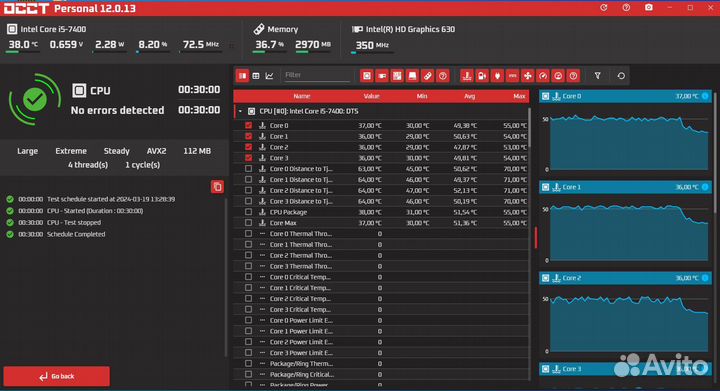This screenshot has width=720, height=391.
Task: Click the 'No errors detected' status text
Action: point(117,110)
